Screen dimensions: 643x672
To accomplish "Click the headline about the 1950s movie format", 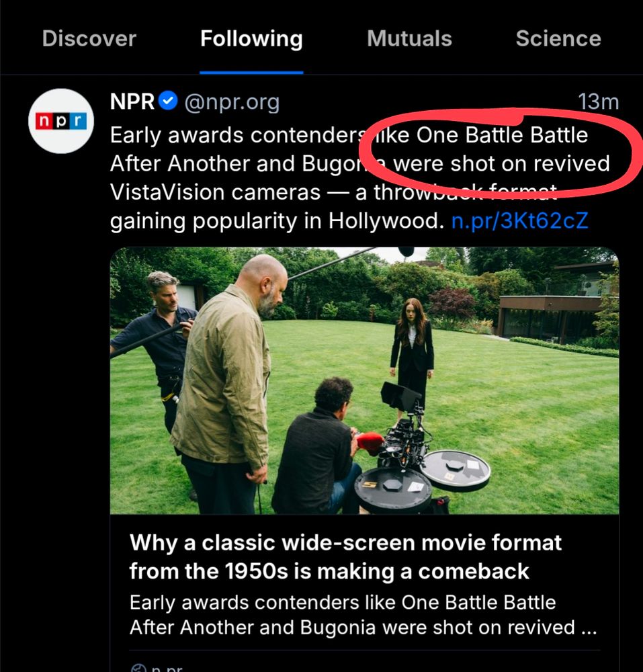I will [x=345, y=556].
